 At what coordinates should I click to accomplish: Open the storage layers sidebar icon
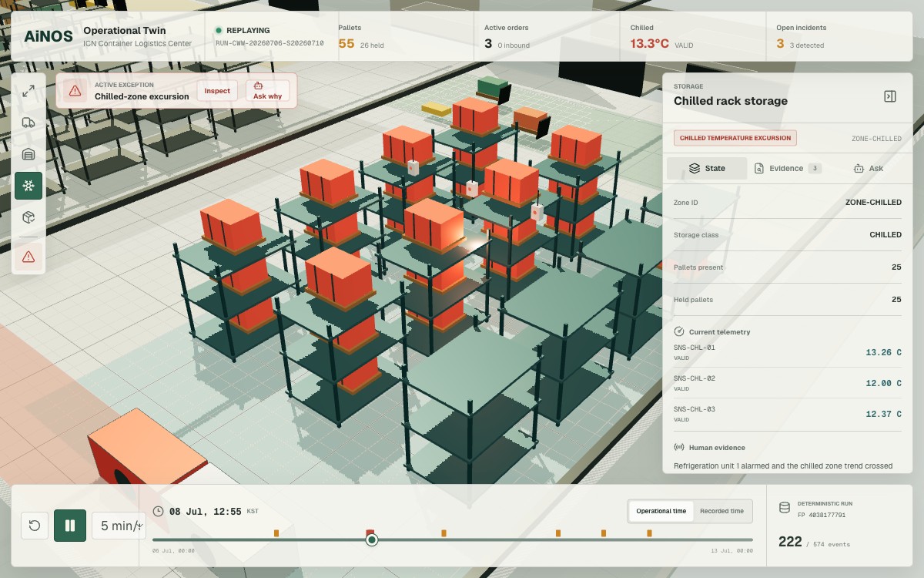pyautogui.click(x=28, y=154)
